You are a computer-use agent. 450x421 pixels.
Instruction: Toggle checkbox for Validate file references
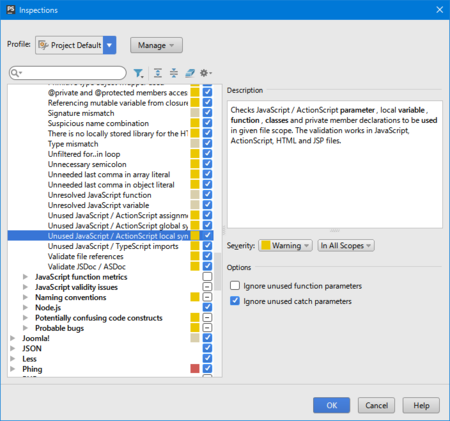[x=207, y=256]
